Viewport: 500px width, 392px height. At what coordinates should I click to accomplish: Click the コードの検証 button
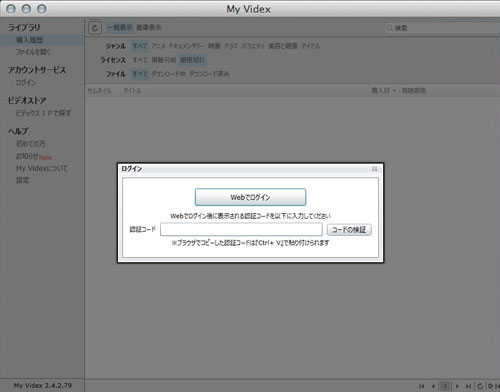point(349,229)
